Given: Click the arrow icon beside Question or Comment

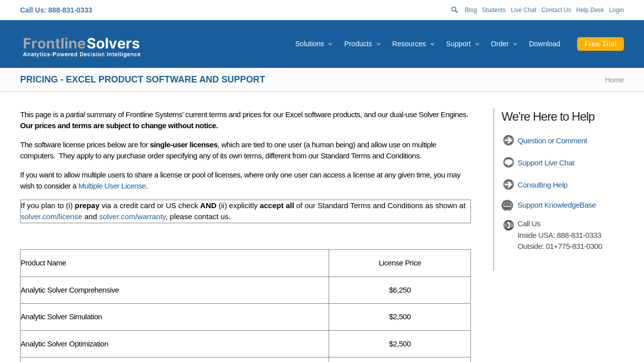Looking at the screenshot, I should point(508,141).
